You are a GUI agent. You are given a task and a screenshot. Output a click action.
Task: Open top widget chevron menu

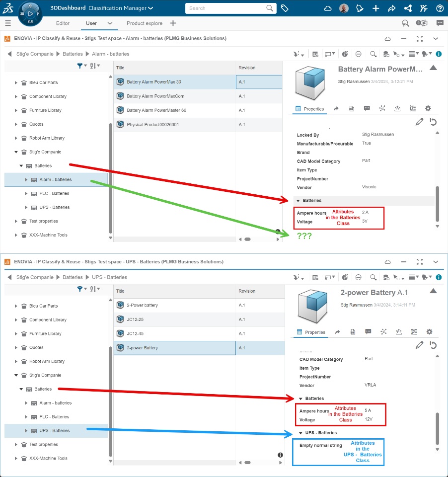tap(436, 39)
